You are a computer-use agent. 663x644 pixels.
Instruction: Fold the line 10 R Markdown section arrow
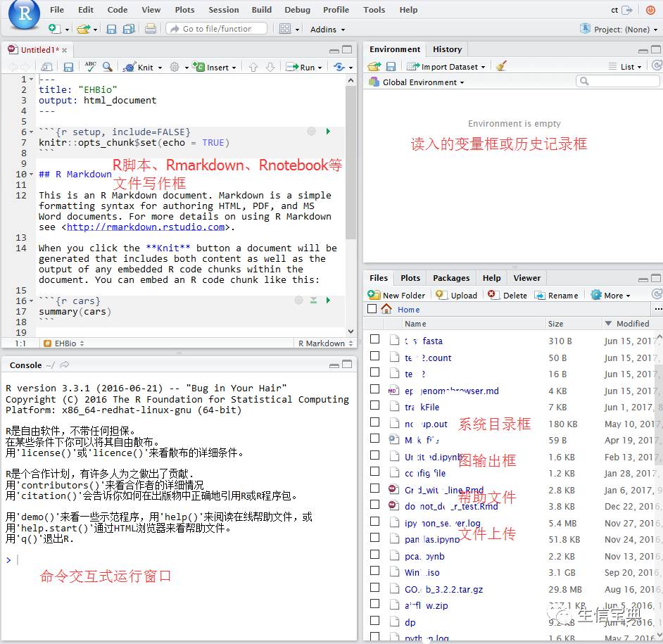31,175
